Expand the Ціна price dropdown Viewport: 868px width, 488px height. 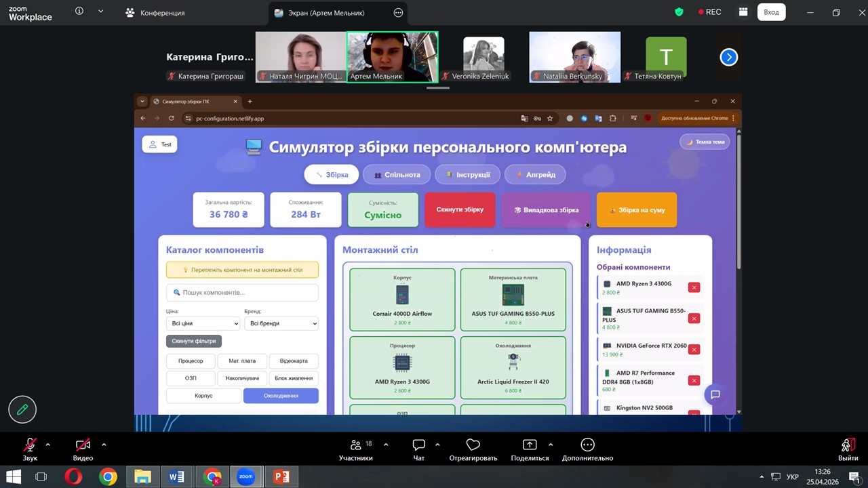tap(203, 324)
